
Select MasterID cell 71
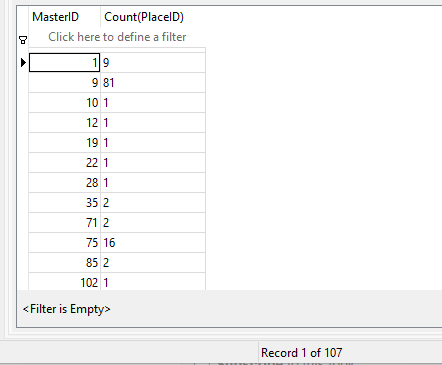(x=64, y=223)
